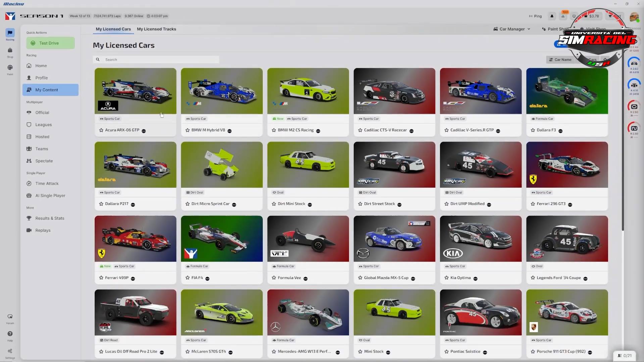Open the $3.78 account credits balance
Viewport: 644px width, 362px height.
(x=592, y=16)
